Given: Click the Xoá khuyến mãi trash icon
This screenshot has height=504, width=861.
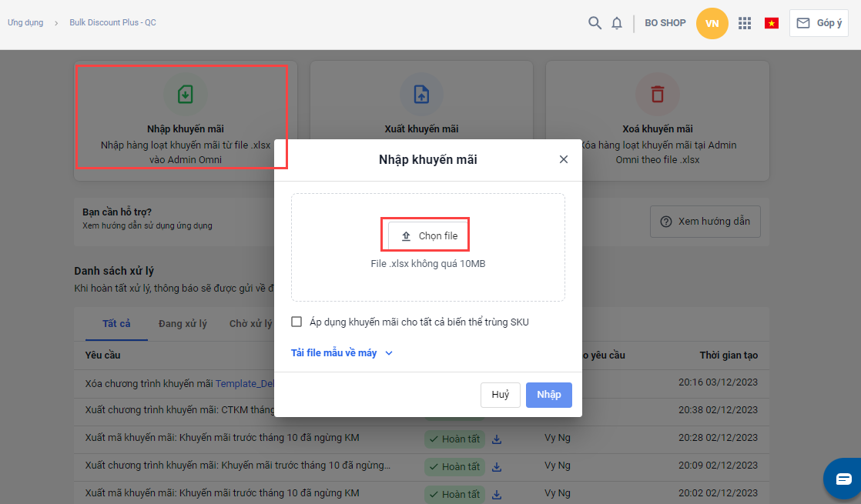Looking at the screenshot, I should point(657,94).
